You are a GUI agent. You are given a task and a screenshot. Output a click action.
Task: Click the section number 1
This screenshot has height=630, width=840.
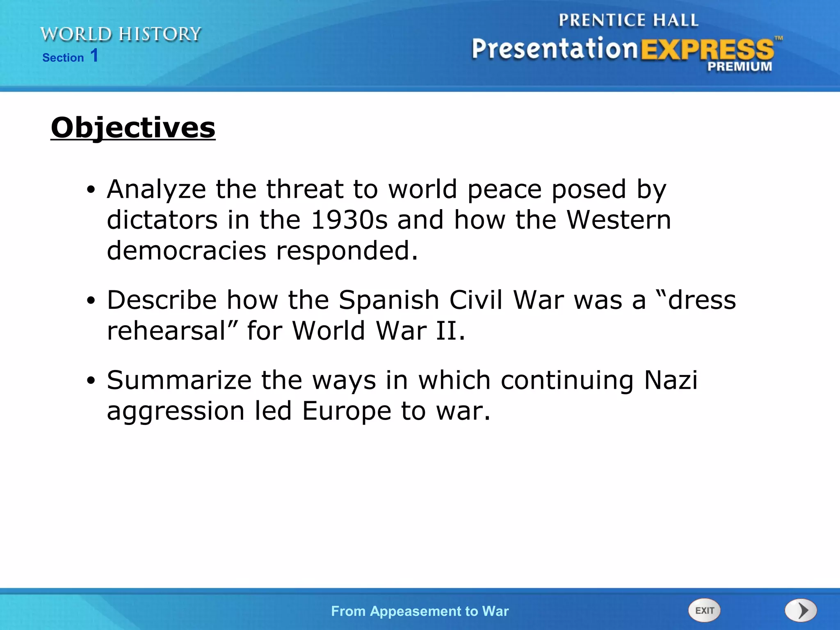point(94,55)
